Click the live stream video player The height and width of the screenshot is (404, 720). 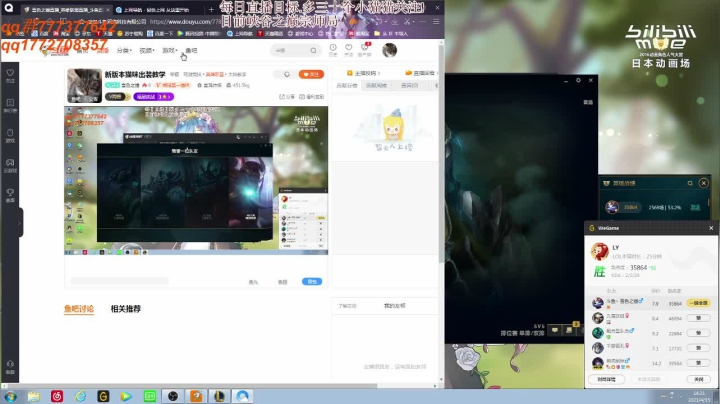pos(196,180)
